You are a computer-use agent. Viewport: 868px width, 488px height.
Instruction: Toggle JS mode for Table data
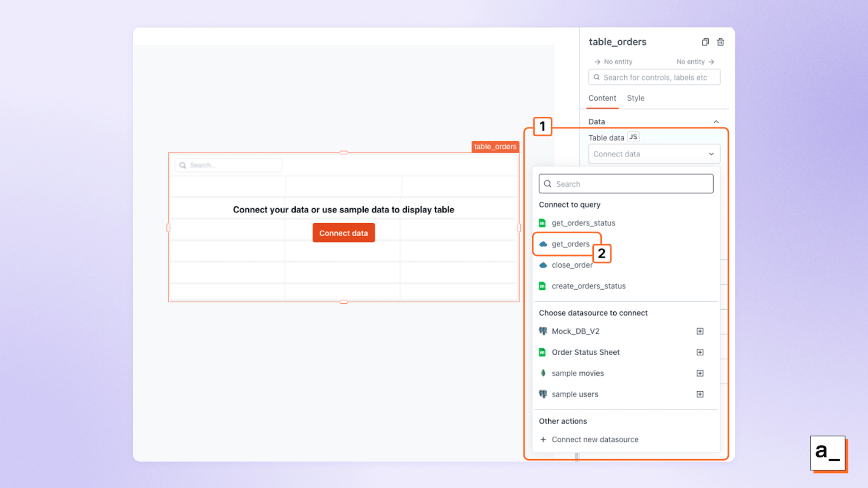633,137
